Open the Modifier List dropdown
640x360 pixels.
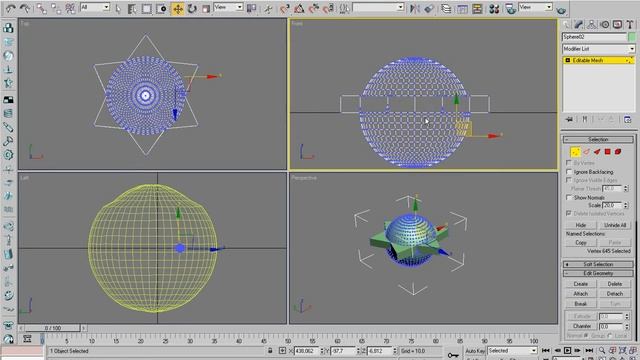tap(598, 49)
